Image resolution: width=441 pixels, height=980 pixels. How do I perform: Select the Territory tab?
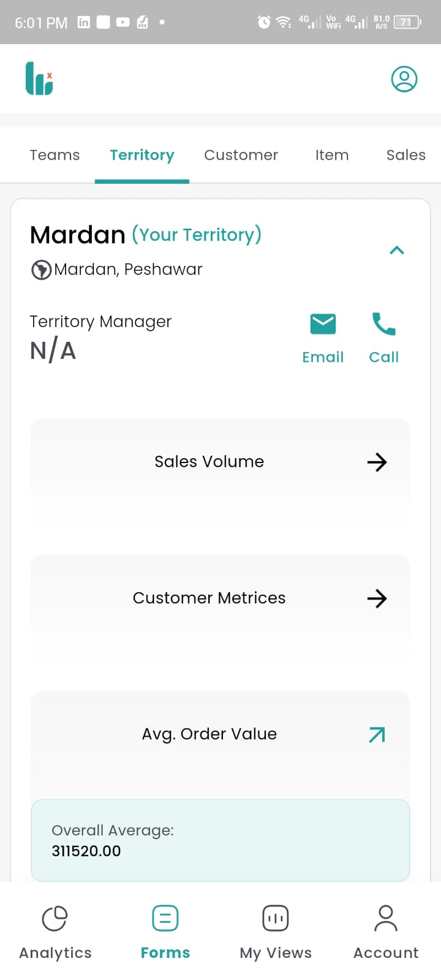(x=142, y=155)
